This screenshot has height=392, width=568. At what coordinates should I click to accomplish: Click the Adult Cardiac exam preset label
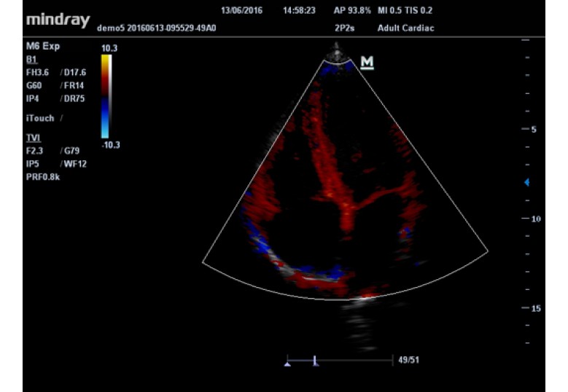pos(405,28)
